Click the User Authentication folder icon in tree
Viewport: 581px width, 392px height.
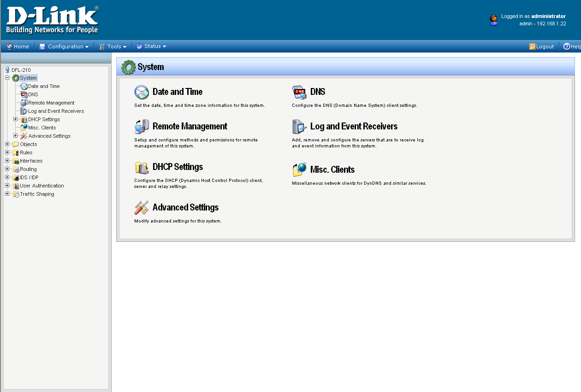(16, 186)
